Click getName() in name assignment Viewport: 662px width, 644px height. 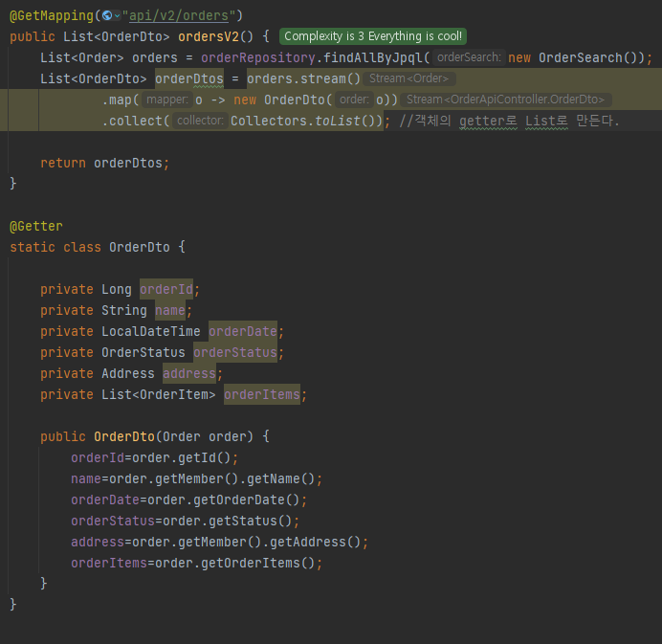point(281,478)
